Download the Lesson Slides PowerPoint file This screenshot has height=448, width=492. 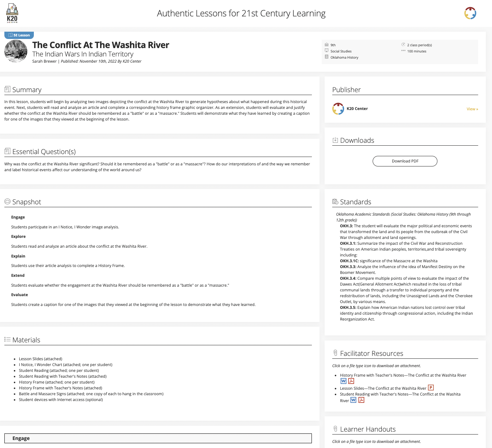click(x=431, y=388)
